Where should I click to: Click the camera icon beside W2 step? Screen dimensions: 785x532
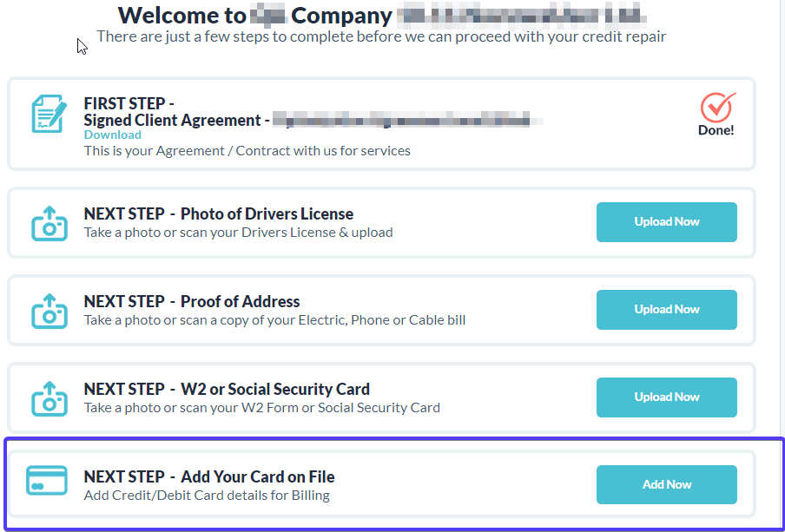[49, 398]
